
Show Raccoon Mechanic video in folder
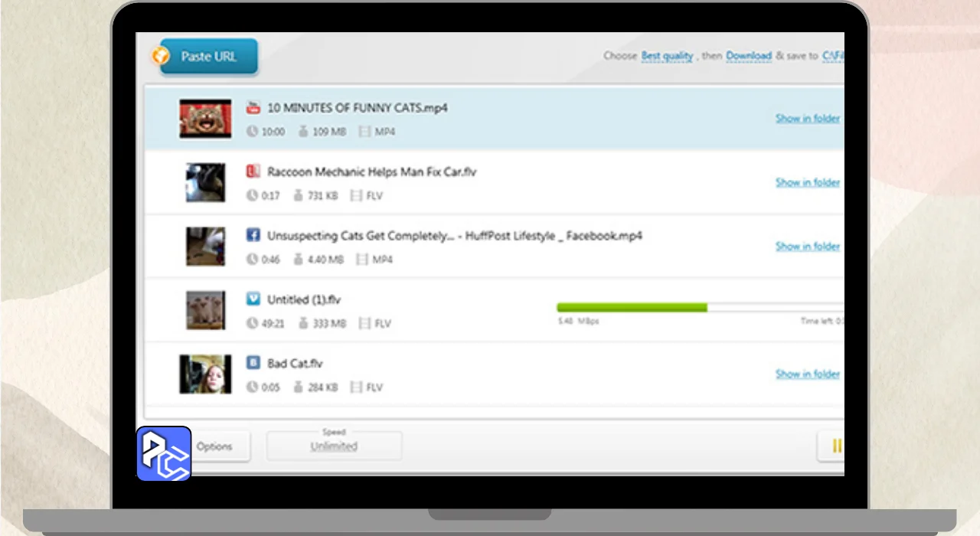[808, 182]
